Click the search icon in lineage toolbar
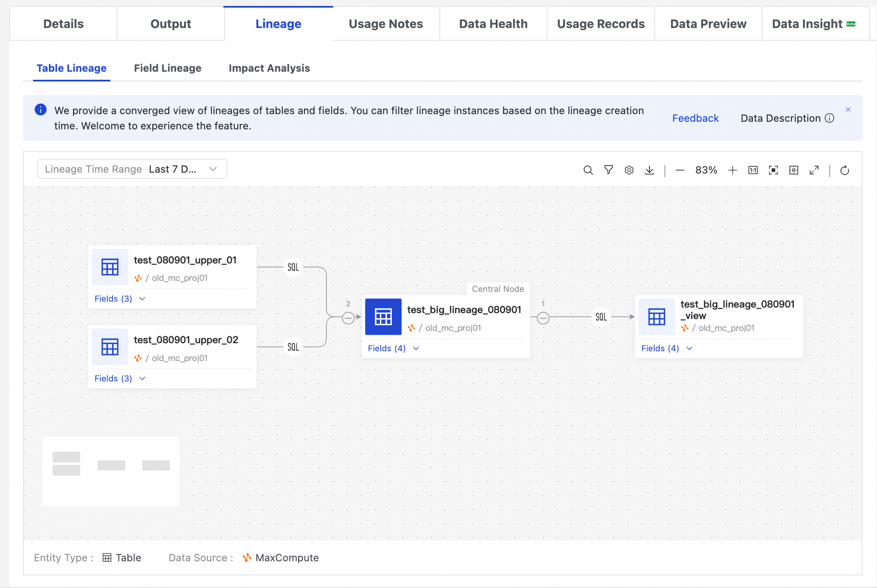The width and height of the screenshot is (877, 588). [x=588, y=170]
